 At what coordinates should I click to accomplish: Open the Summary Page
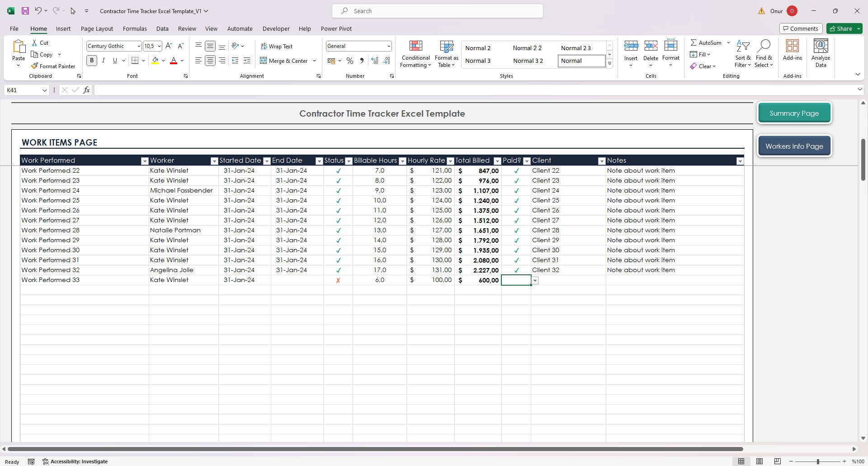coord(794,113)
